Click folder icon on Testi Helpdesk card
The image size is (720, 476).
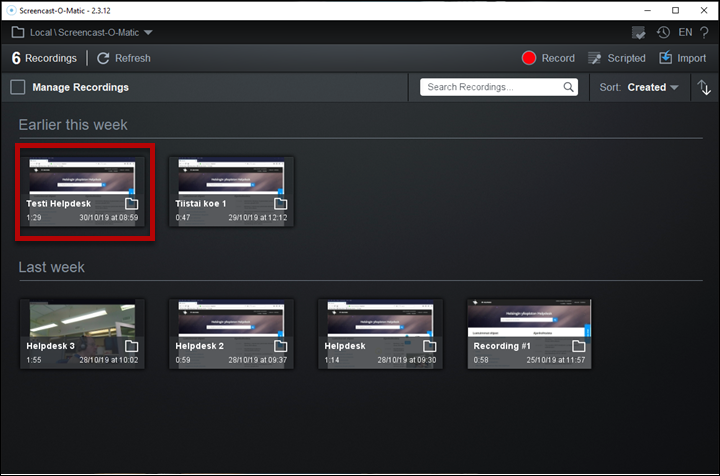click(x=131, y=204)
